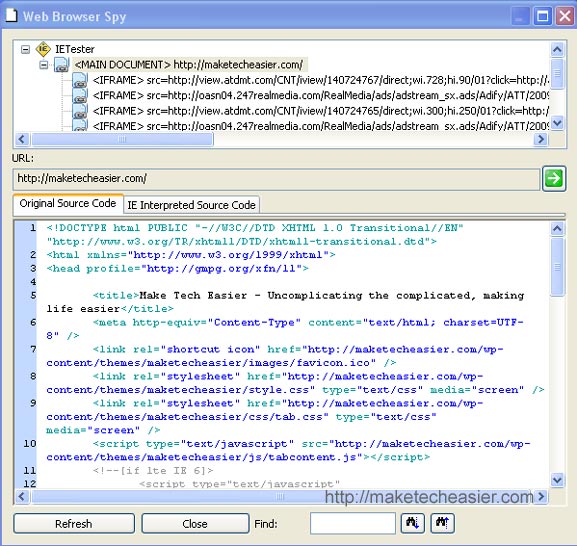Click tree panel horizontal scrollbar thumb
The width and height of the screenshot is (577, 546).
point(122,139)
